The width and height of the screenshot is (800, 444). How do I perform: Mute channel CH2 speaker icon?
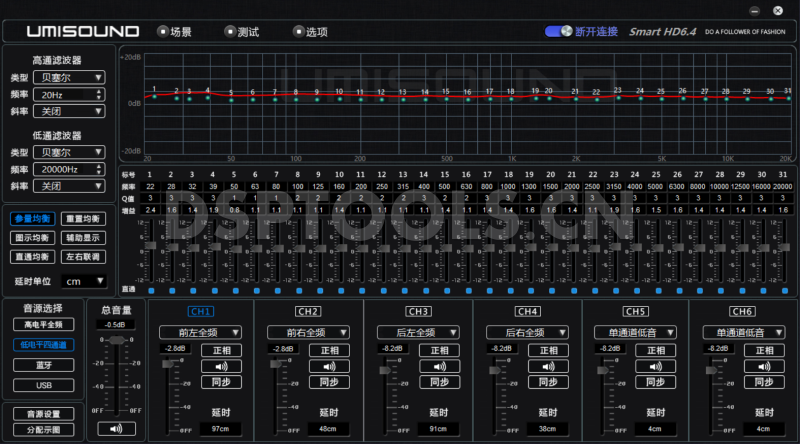(x=329, y=366)
